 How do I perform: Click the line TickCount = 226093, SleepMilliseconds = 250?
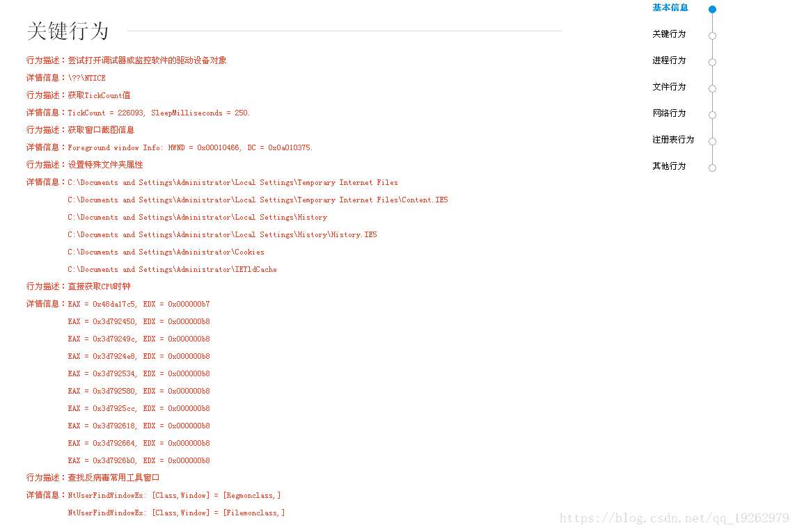click(159, 113)
